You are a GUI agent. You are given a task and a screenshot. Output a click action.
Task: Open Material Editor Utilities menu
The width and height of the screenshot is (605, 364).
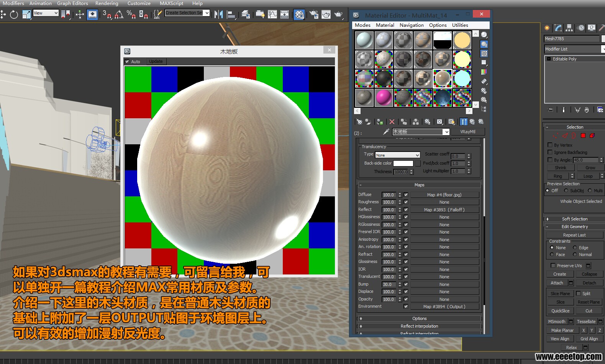tap(460, 25)
